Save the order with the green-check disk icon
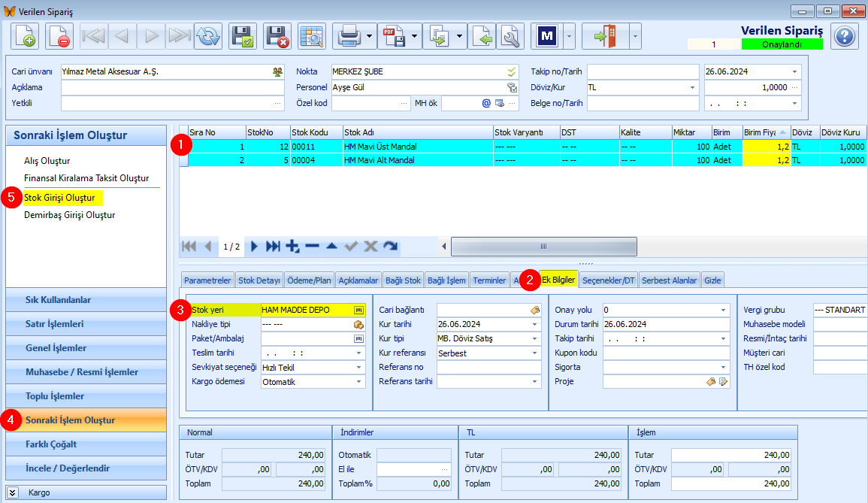The height and width of the screenshot is (503, 868). click(243, 37)
